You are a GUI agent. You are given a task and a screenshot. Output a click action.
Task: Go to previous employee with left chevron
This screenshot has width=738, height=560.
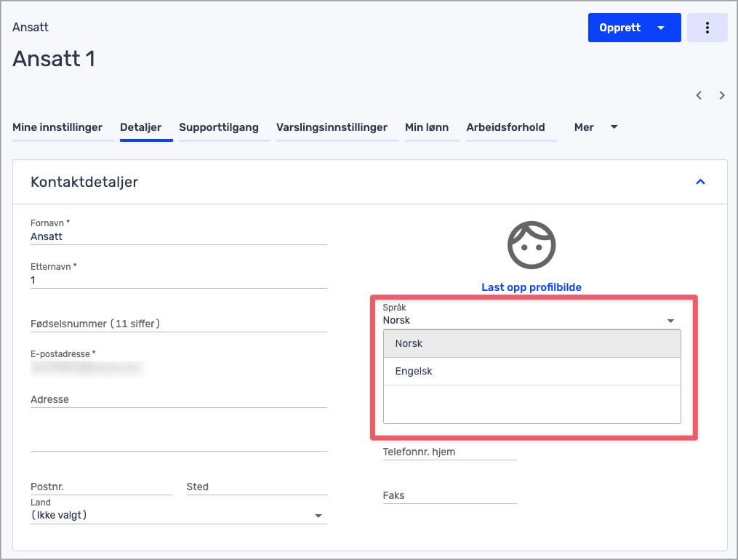tap(699, 95)
